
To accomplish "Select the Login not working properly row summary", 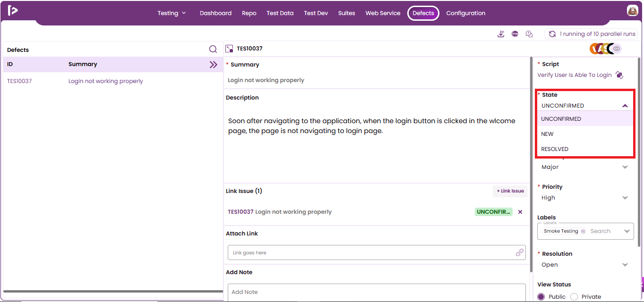I will pos(106,81).
